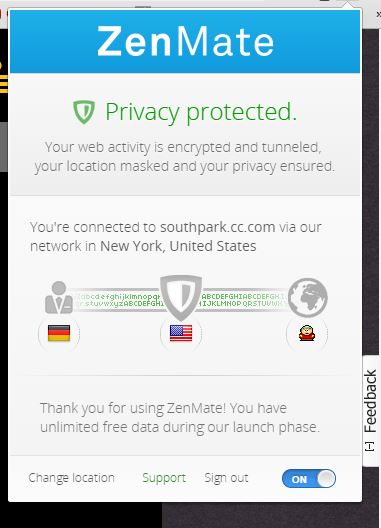Open the Change location option
This screenshot has height=528, width=381.
click(71, 478)
